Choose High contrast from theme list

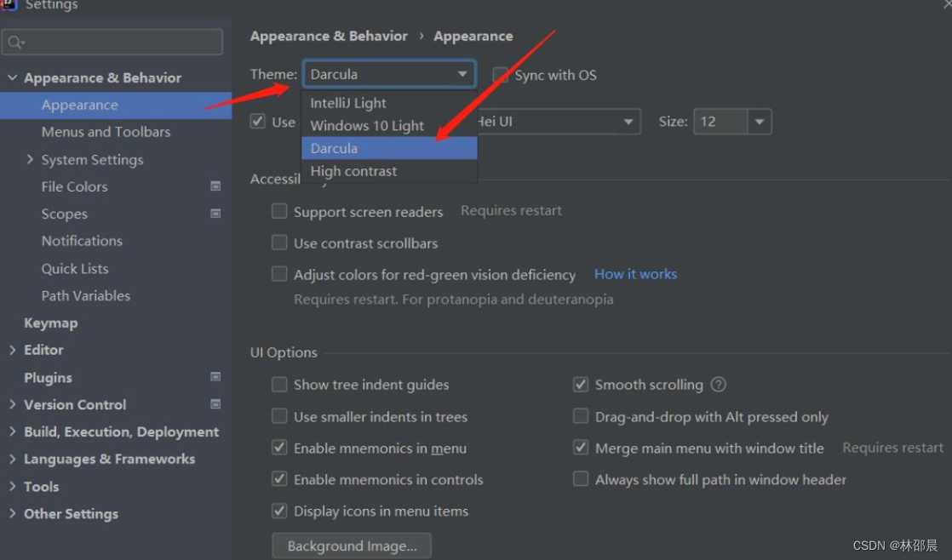(x=353, y=171)
